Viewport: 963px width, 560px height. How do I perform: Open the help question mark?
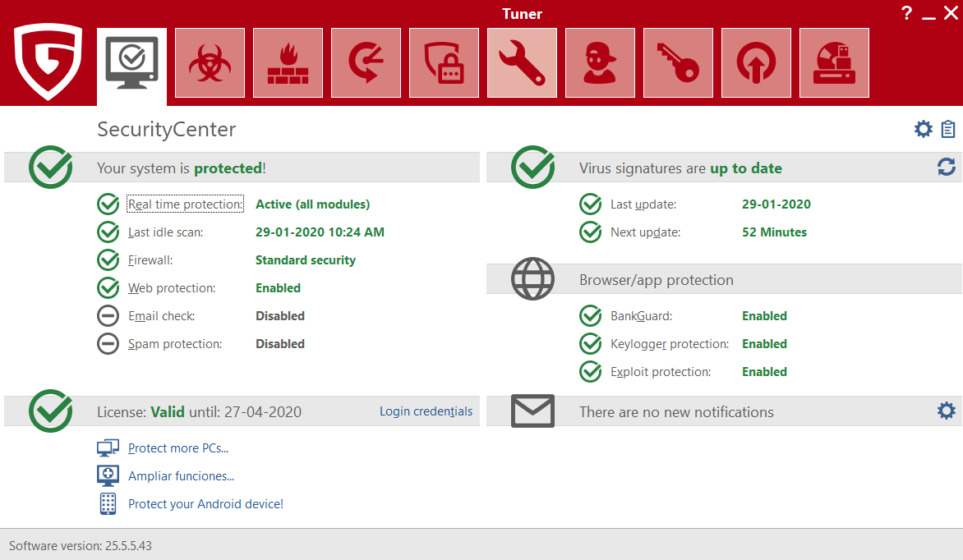906,13
